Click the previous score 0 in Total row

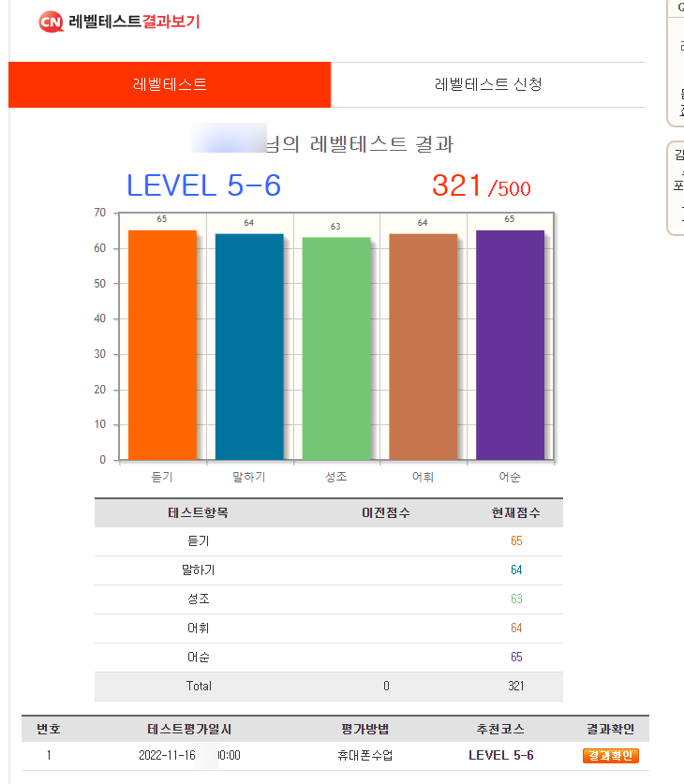[x=386, y=686]
